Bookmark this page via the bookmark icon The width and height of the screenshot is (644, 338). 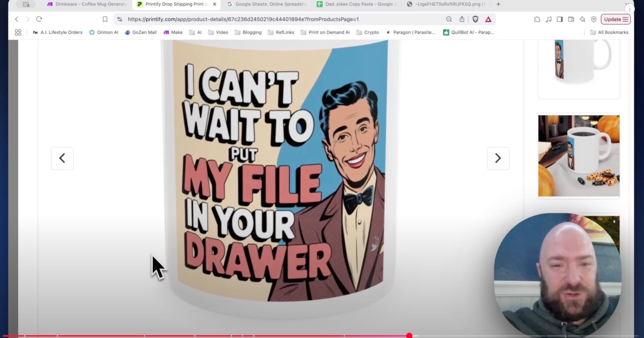pyautogui.click(x=105, y=19)
